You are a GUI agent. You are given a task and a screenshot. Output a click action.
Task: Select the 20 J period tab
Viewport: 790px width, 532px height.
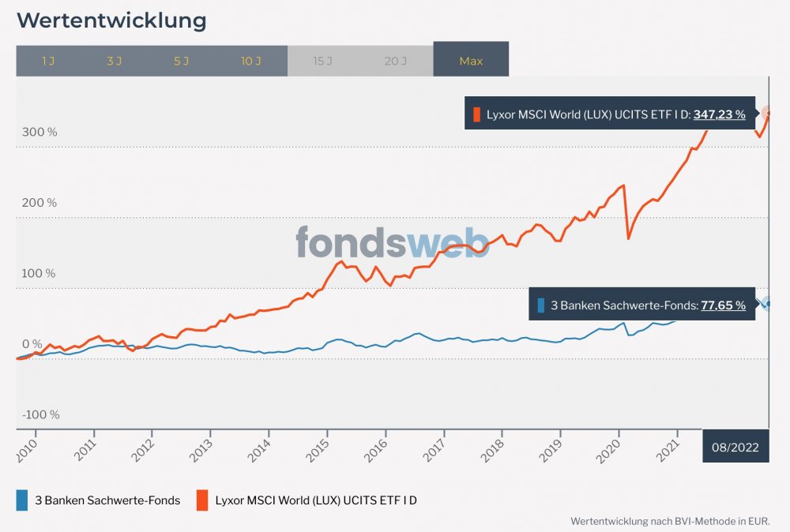coord(395,61)
